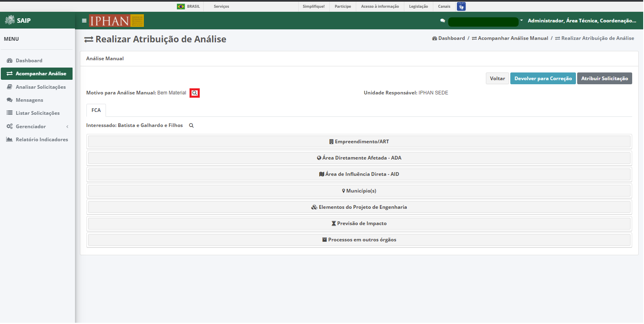Expand the Município(s) section
This screenshot has width=644, height=324.
359,191
